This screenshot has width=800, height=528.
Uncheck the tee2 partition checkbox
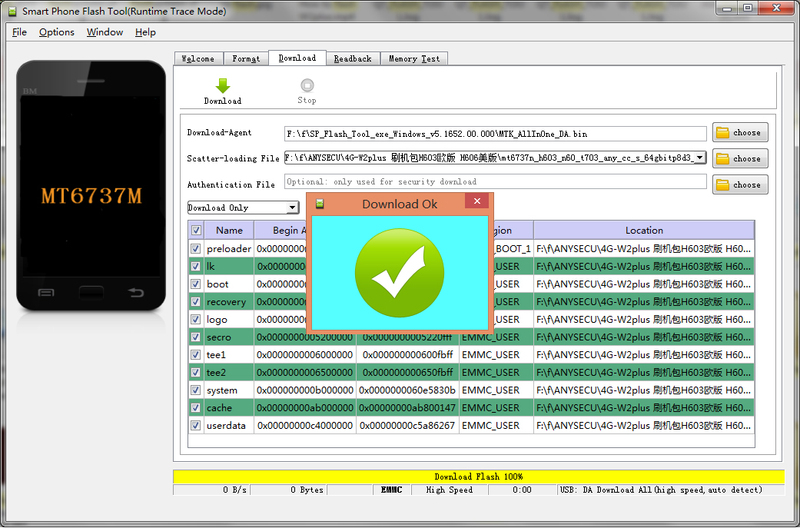click(x=195, y=372)
